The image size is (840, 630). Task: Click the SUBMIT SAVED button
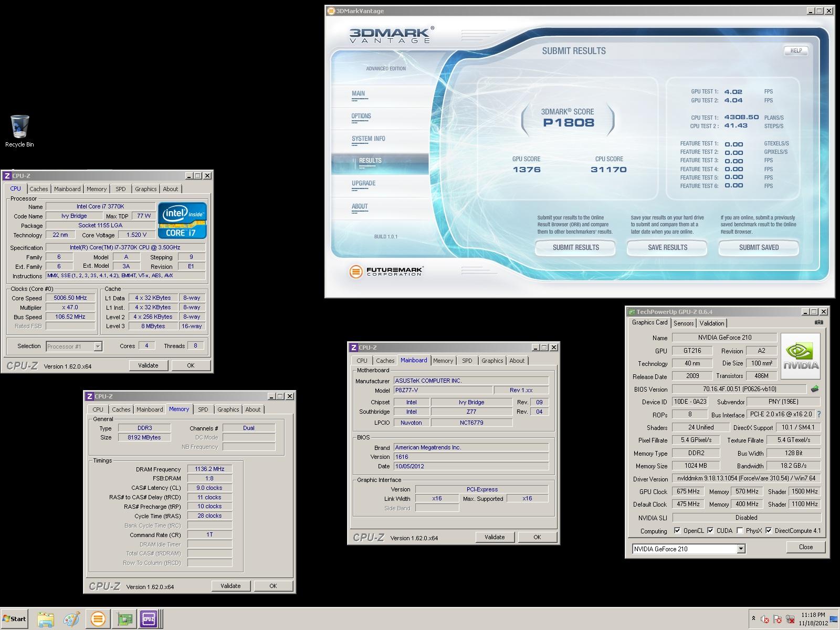click(x=759, y=247)
